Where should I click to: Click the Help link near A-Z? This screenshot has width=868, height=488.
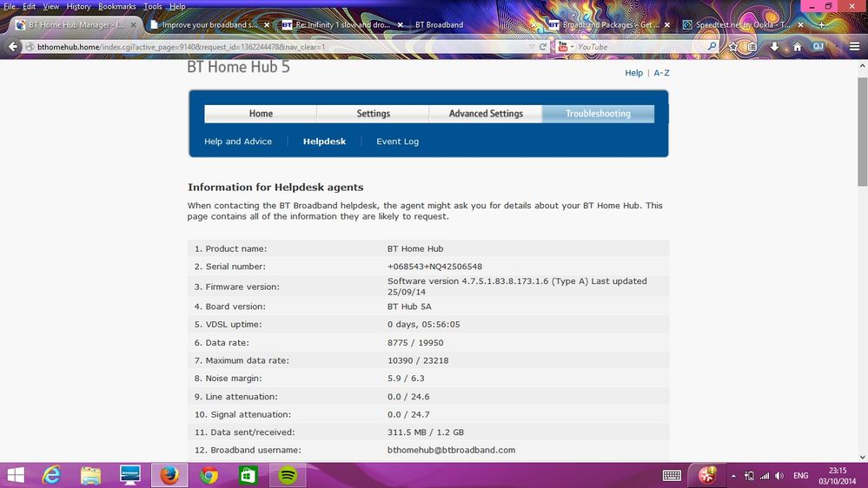tap(633, 73)
